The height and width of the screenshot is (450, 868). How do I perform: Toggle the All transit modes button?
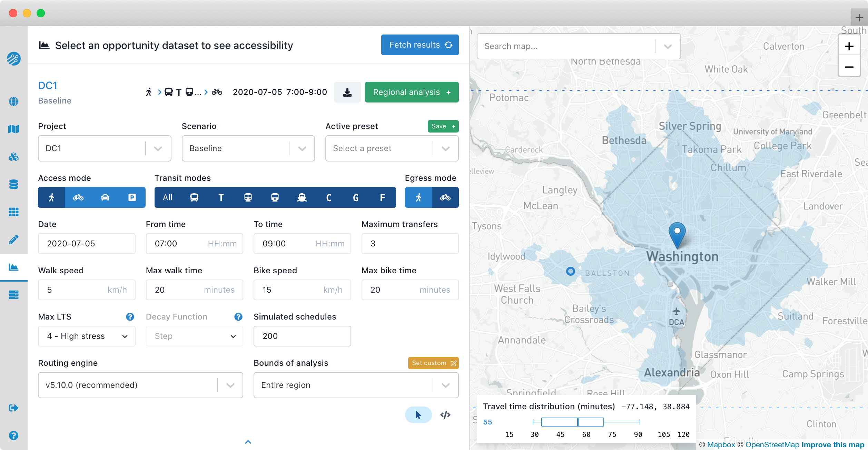click(168, 197)
